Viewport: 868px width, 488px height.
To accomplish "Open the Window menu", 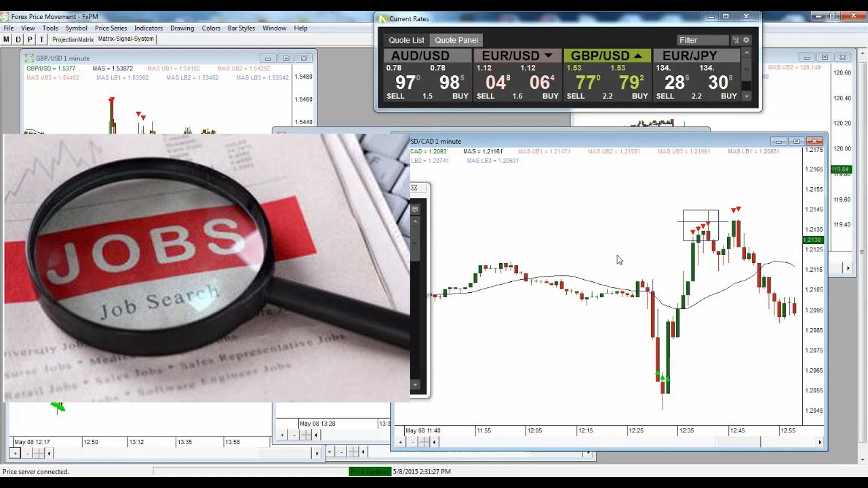I will 274,28.
